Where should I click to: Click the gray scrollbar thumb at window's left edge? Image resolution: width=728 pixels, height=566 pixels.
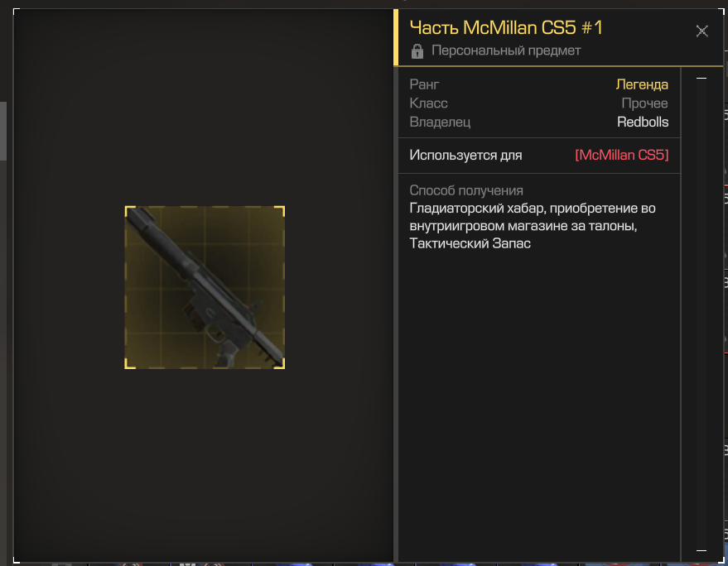click(x=2, y=131)
